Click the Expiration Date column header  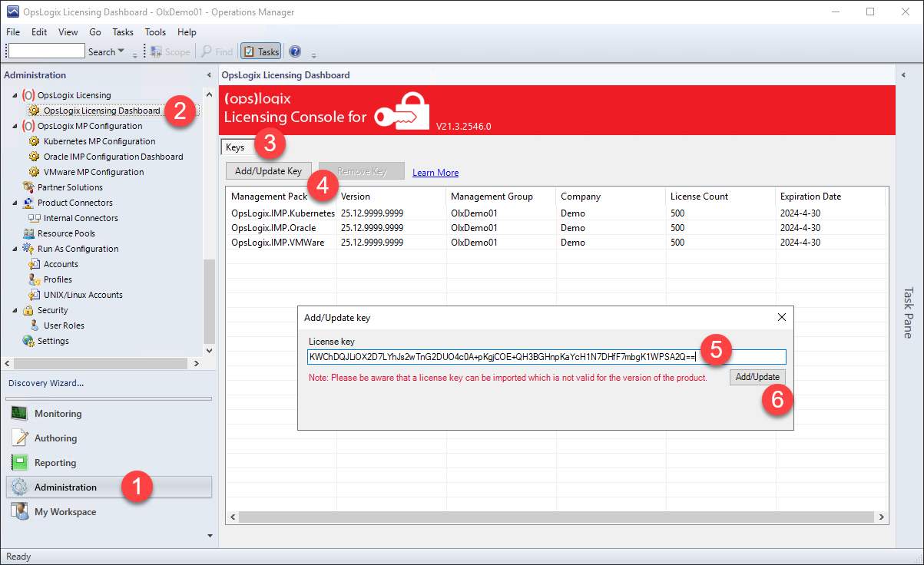click(x=831, y=197)
